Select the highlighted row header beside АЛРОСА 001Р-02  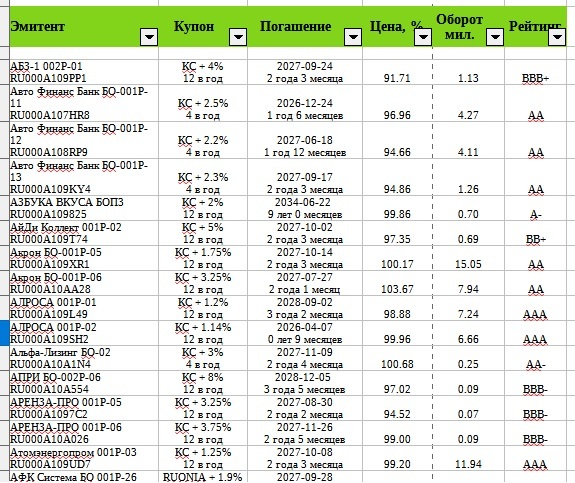coord(4,333)
